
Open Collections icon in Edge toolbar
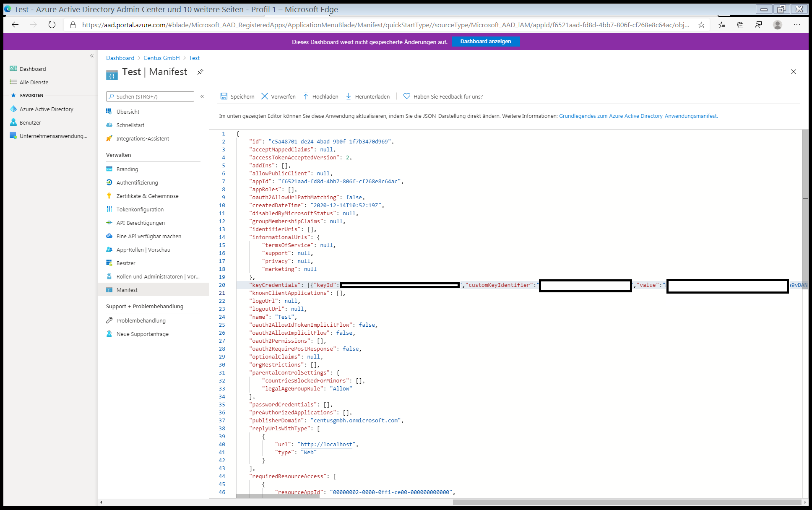tap(740, 25)
